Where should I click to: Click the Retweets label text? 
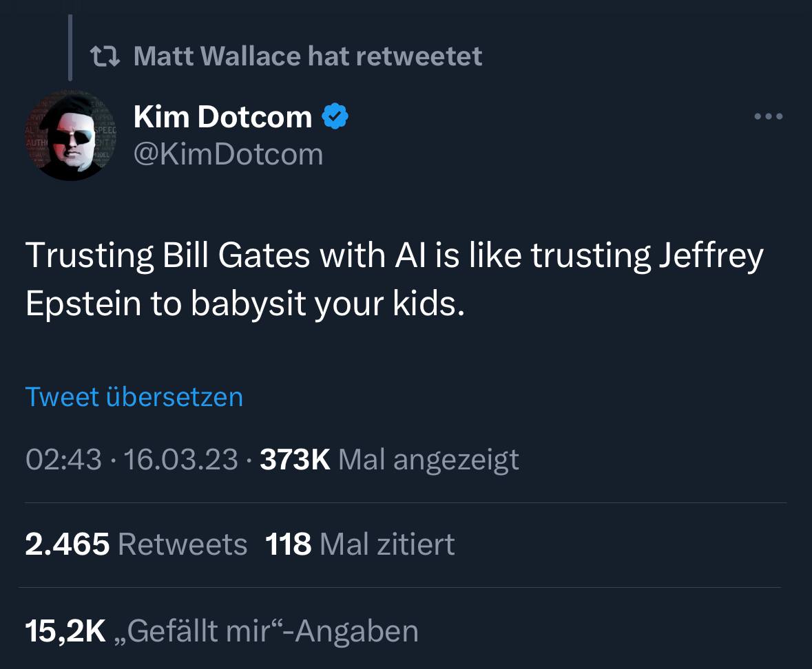(182, 544)
